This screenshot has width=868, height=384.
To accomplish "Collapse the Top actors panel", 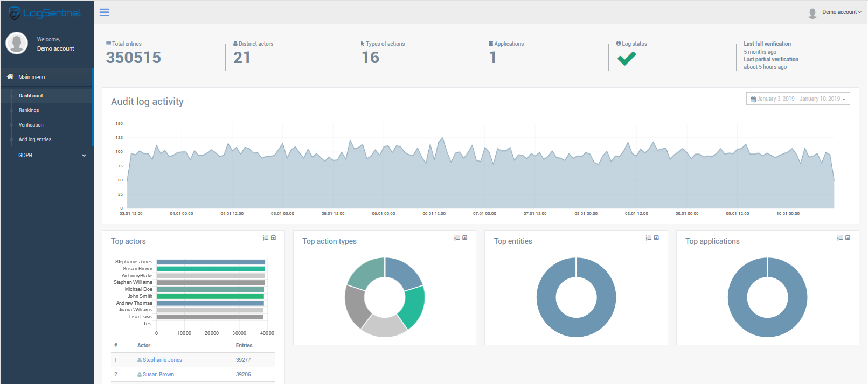I will [274, 238].
